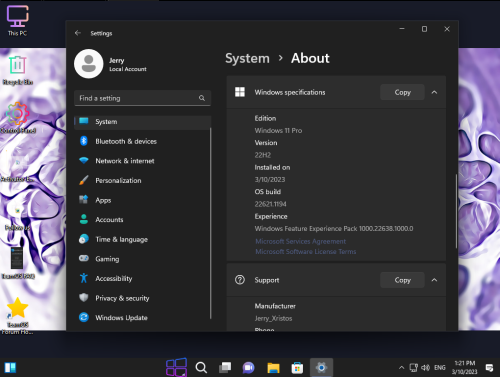Open Time & language settings
This screenshot has height=377, width=500.
pyautogui.click(x=142, y=239)
